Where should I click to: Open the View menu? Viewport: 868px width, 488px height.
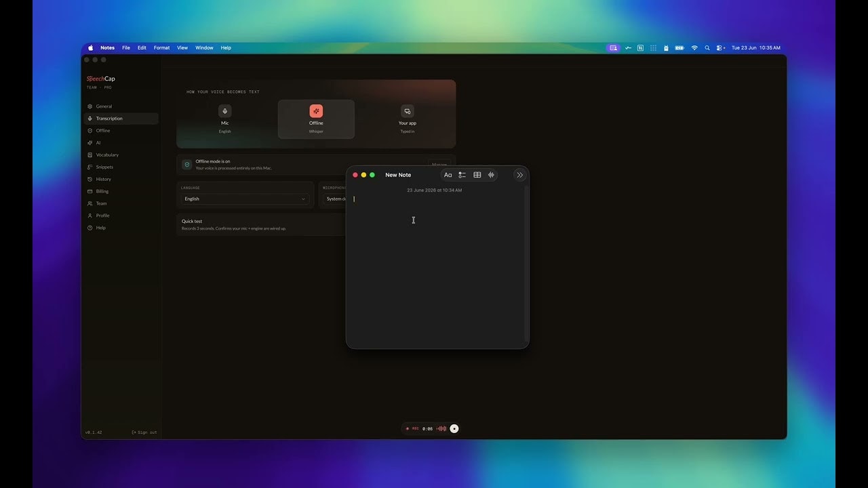click(182, 48)
